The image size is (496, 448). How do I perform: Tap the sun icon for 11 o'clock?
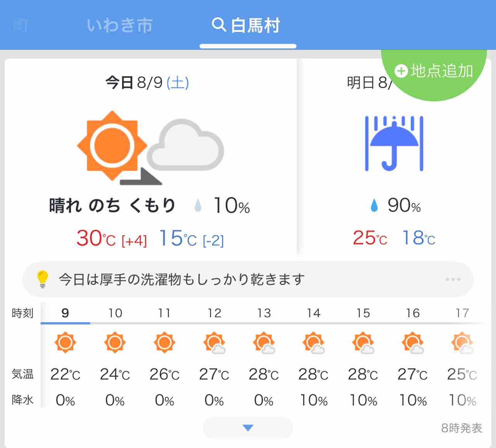click(164, 343)
